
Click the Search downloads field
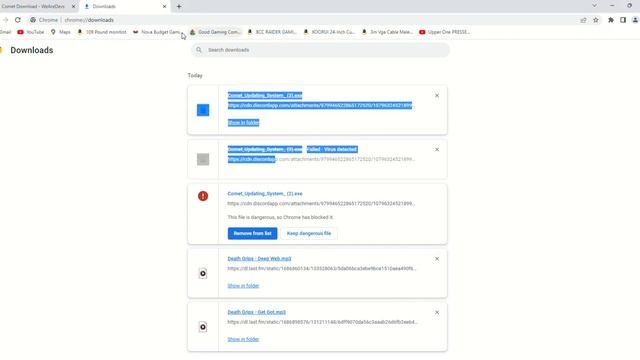point(320,50)
